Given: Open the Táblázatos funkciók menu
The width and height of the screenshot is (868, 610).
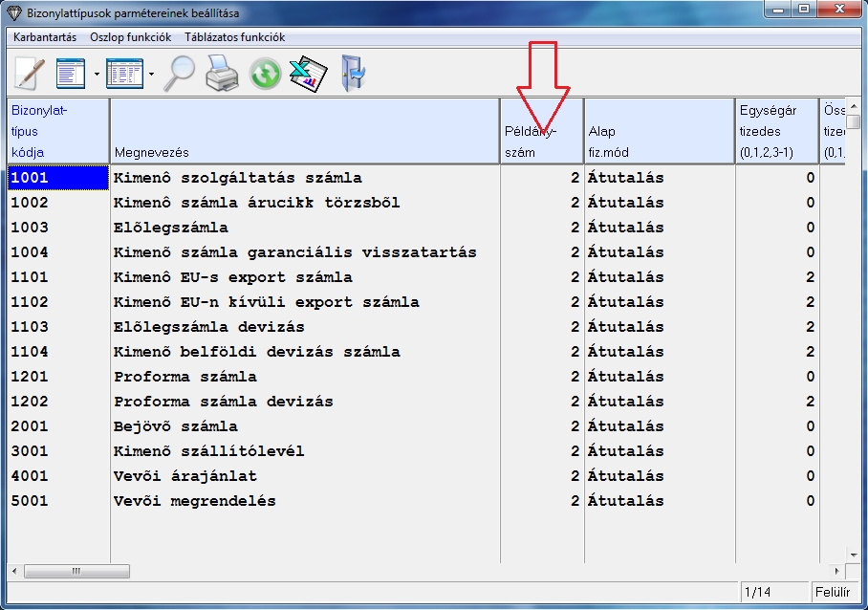Looking at the screenshot, I should coord(234,37).
